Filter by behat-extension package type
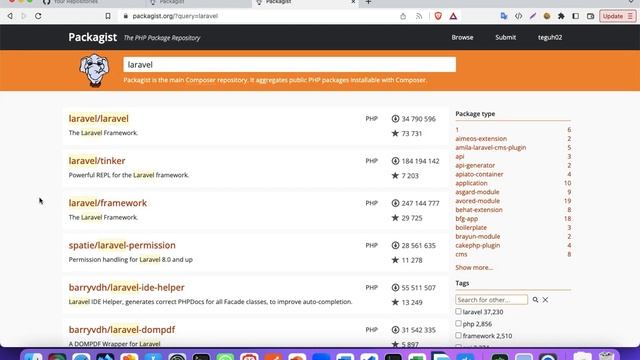 coord(479,210)
